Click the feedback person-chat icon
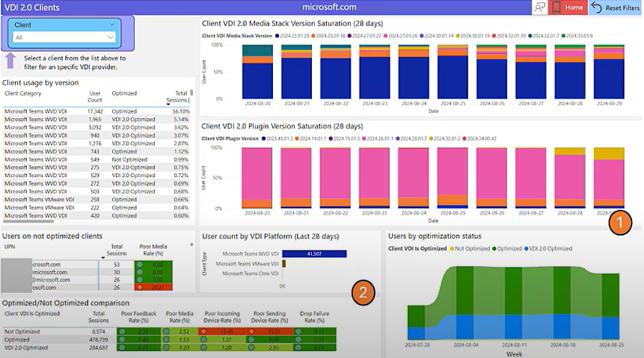The height and width of the screenshot is (358, 644). pyautogui.click(x=539, y=7)
